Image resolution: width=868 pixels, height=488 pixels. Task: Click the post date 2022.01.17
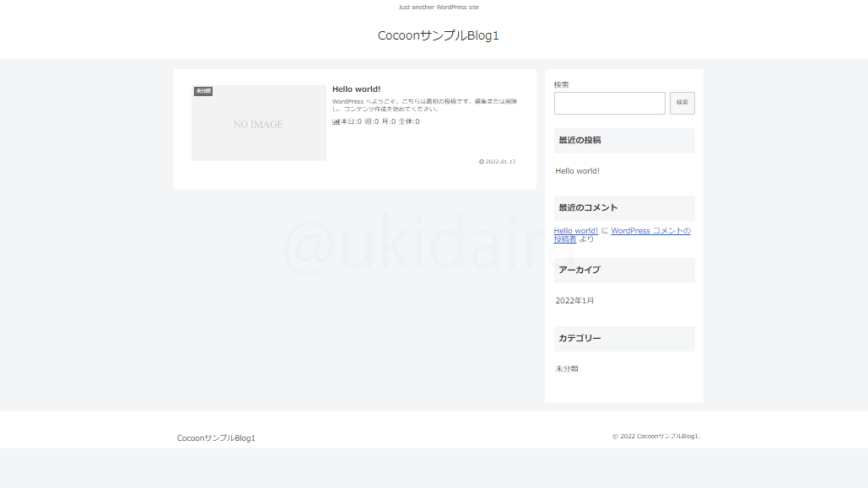(500, 162)
